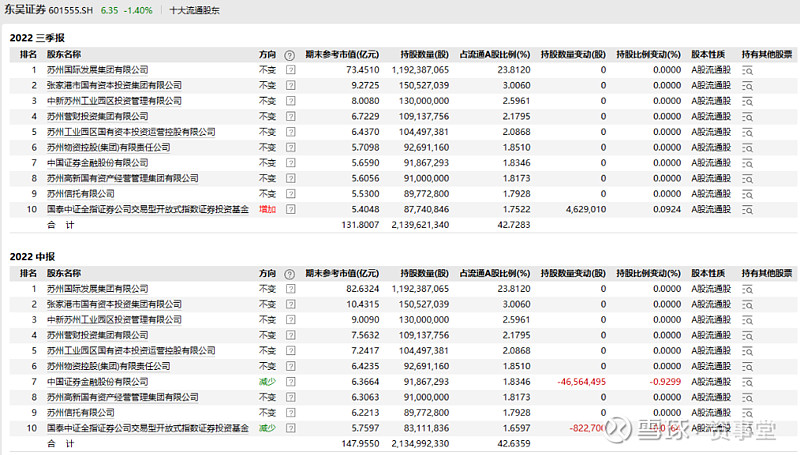Screen dimensions: 800x455
Task: Click the 2022 三季报 section heading
Action: click(37, 38)
